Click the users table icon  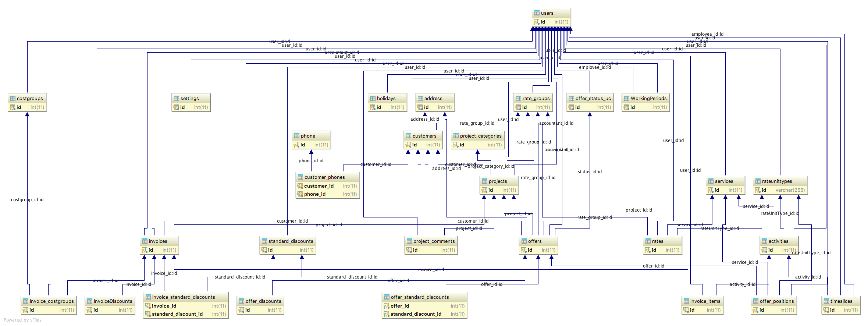pos(537,13)
